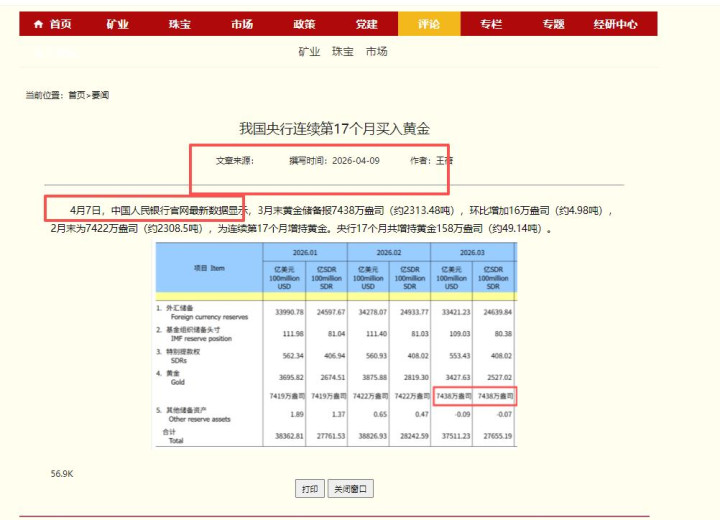Click the highlighted 评论 tab
The height and width of the screenshot is (520, 720).
pyautogui.click(x=429, y=24)
